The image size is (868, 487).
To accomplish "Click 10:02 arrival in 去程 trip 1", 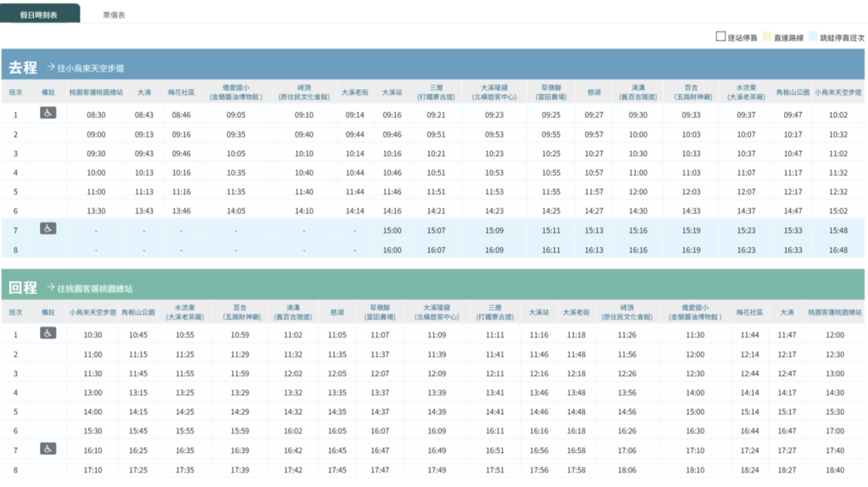I will point(838,115).
